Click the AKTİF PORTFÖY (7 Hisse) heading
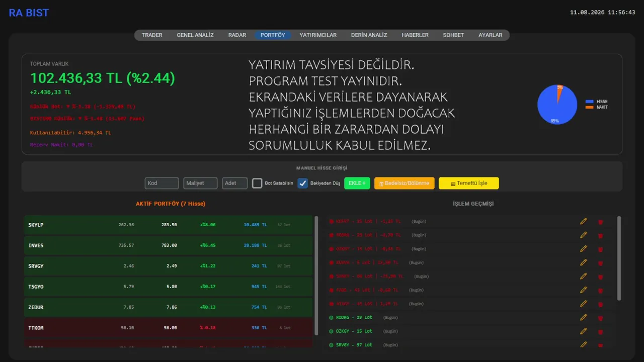644x362 pixels. click(x=171, y=204)
